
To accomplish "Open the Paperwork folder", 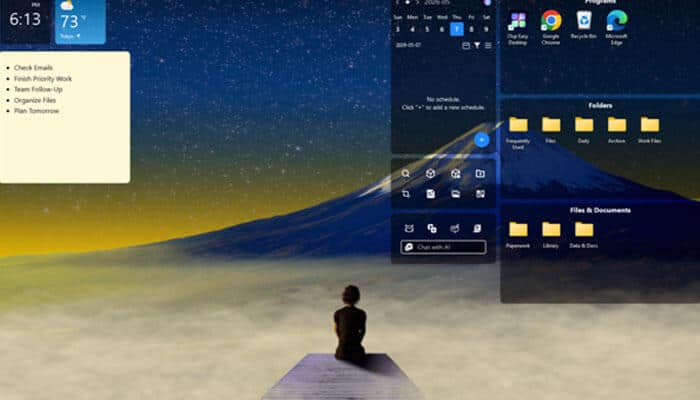I will pyautogui.click(x=518, y=235).
